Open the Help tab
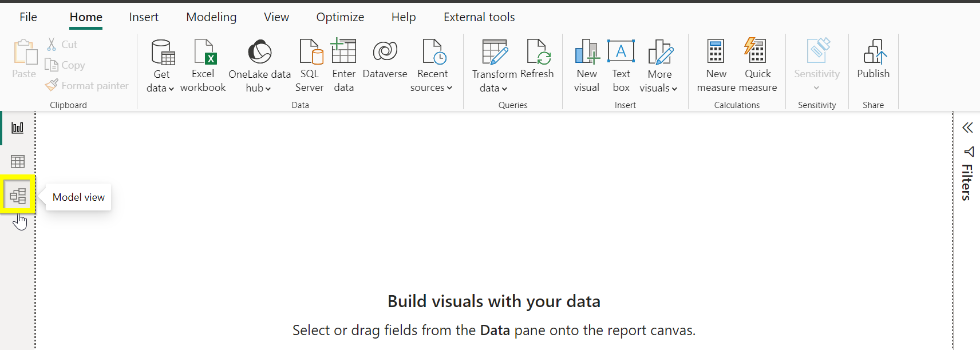This screenshot has width=980, height=350. [x=404, y=17]
